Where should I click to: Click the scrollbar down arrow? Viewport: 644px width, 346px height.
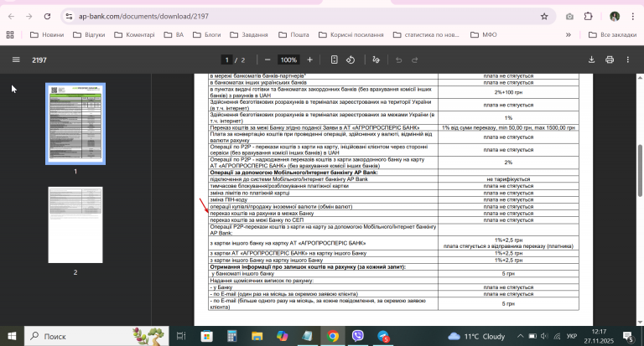pos(640,323)
